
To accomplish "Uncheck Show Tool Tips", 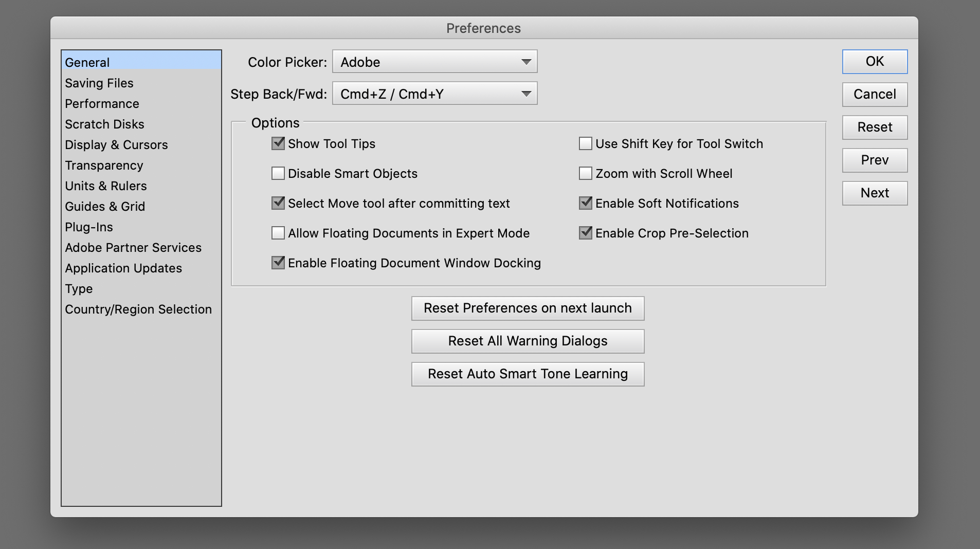I will click(x=278, y=144).
